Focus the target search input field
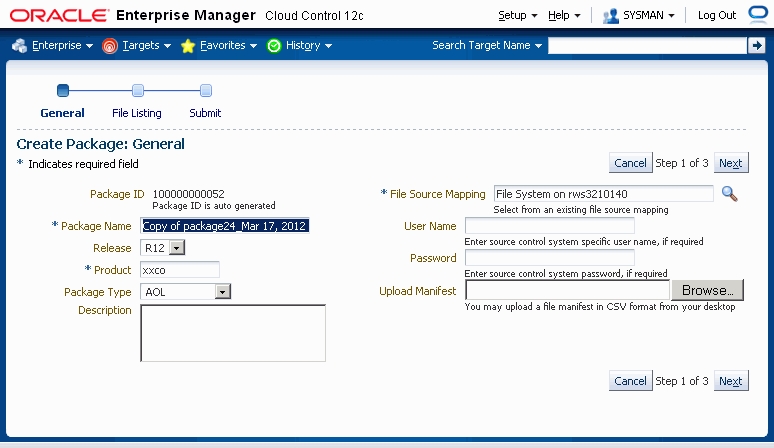Viewport: 774px width, 448px height. coord(648,45)
